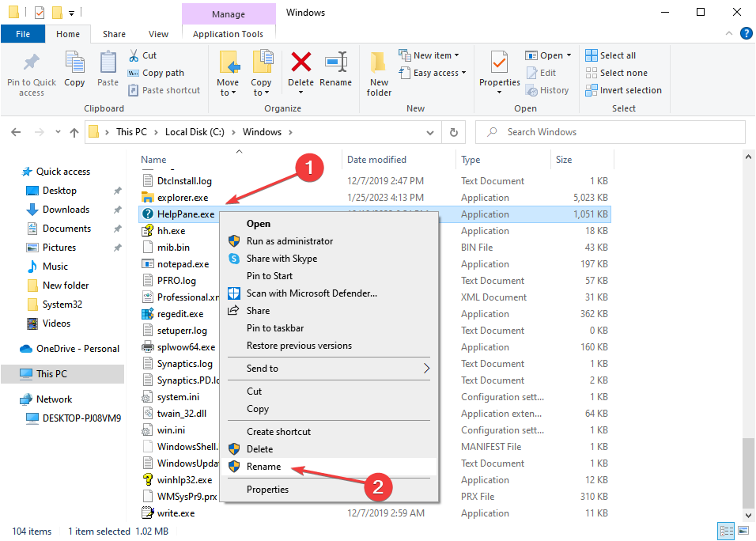Click the red Delete X icon
Viewport: 756px width, 541px height.
coord(301,62)
